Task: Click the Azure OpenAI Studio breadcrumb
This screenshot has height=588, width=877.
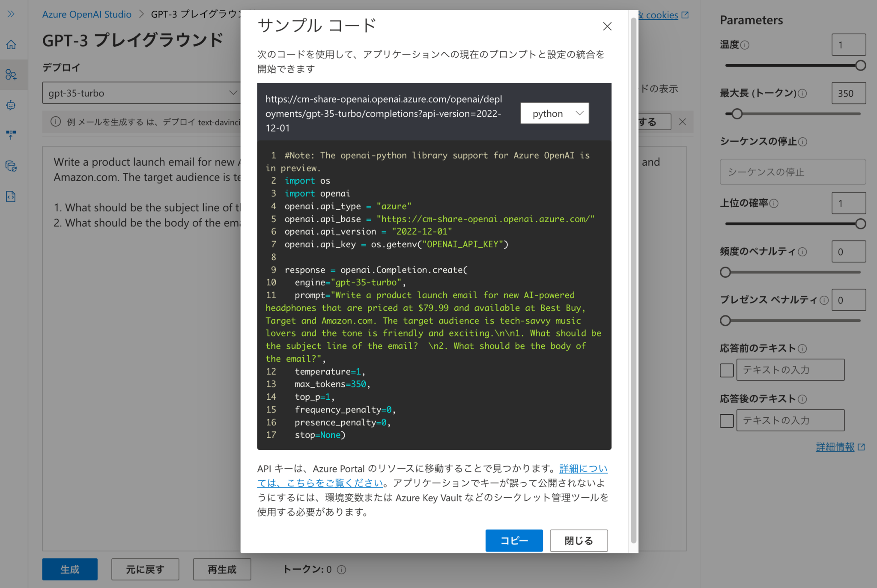Action: (87, 14)
